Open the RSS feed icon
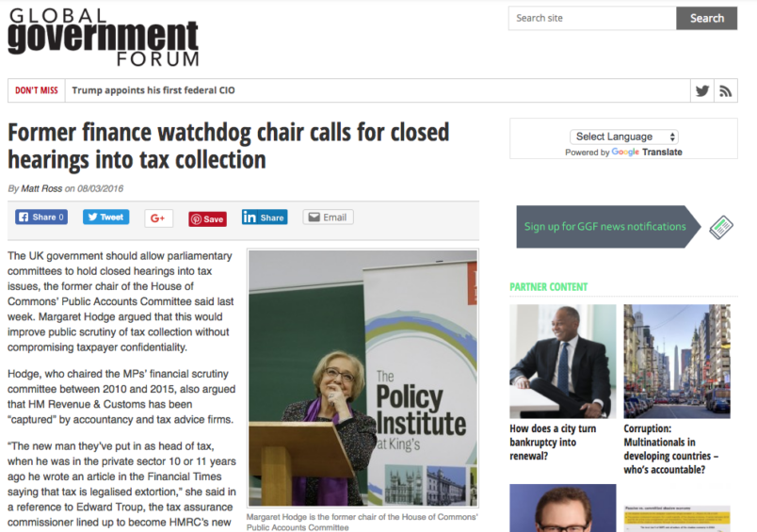The width and height of the screenshot is (757, 532). click(725, 90)
